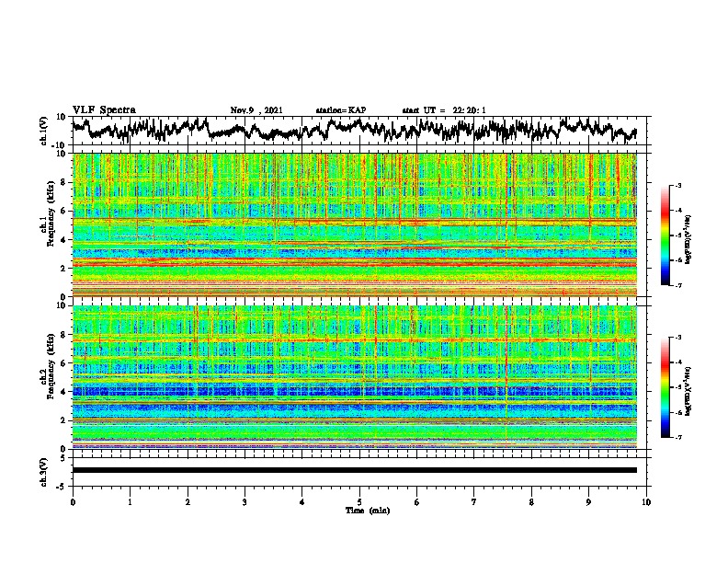Click the ch.1 PSD color scale bar
728x563 pixels.
point(665,236)
